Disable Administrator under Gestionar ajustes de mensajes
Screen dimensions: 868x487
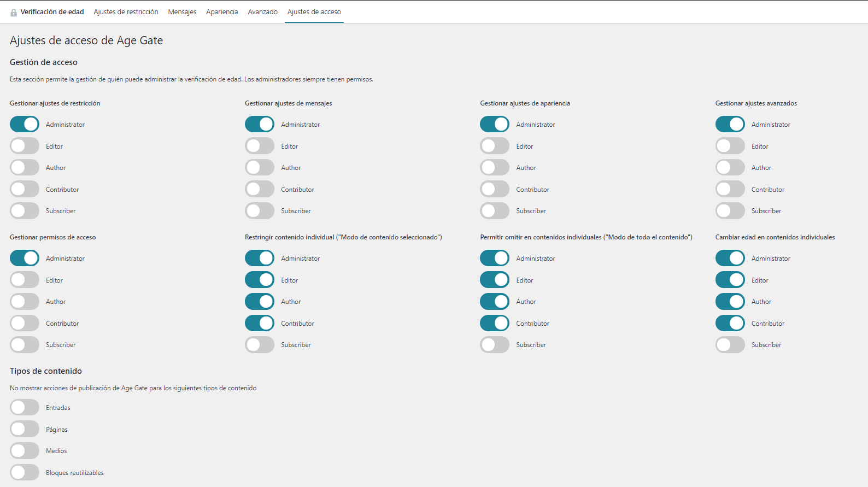[260, 124]
